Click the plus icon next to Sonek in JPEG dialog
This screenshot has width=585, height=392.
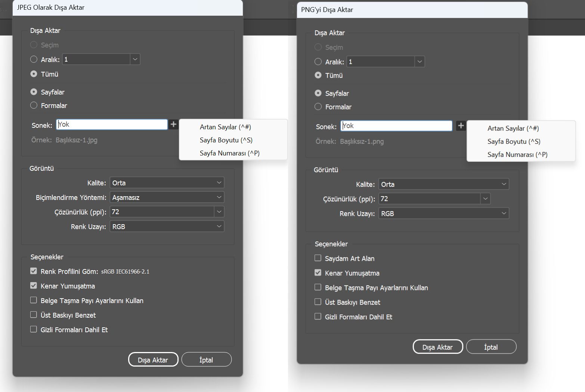(173, 124)
